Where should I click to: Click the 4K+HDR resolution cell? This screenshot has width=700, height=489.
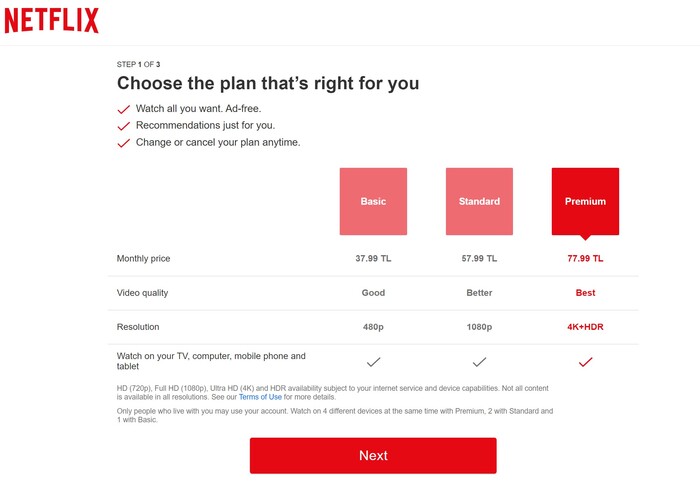(585, 327)
